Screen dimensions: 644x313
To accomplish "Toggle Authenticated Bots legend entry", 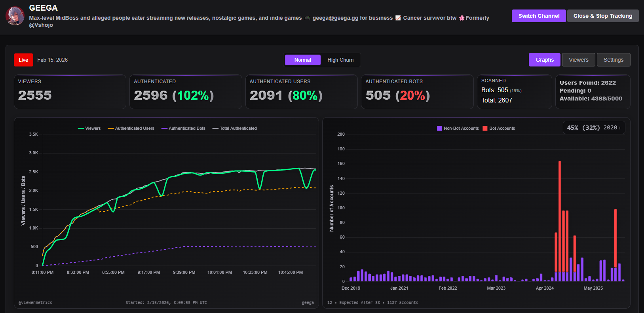I will pos(183,128).
